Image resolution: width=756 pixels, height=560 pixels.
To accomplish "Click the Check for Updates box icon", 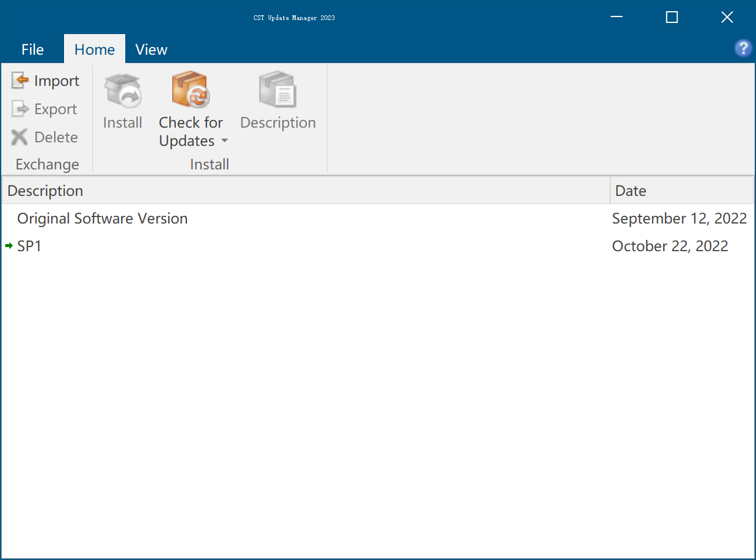I will tap(190, 90).
